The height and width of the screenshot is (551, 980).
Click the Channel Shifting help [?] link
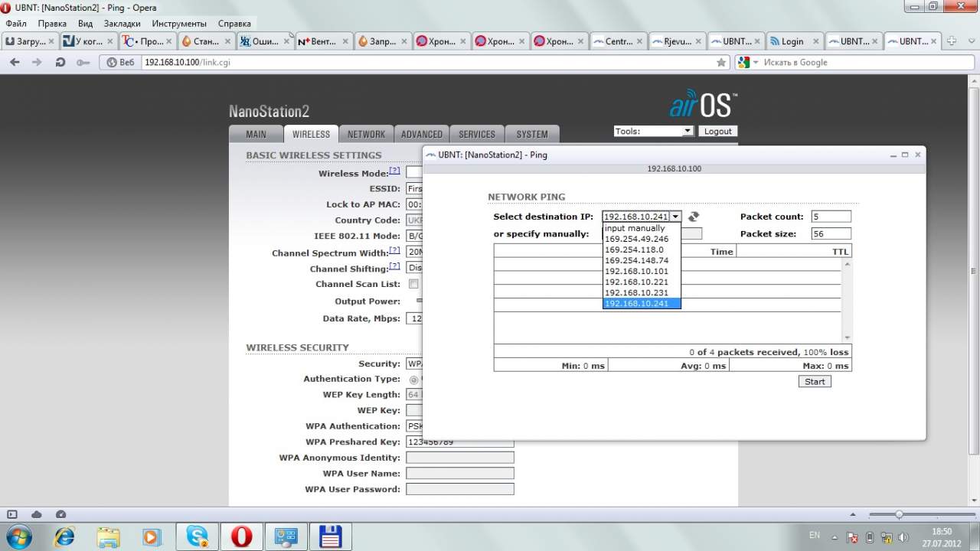pos(394,266)
